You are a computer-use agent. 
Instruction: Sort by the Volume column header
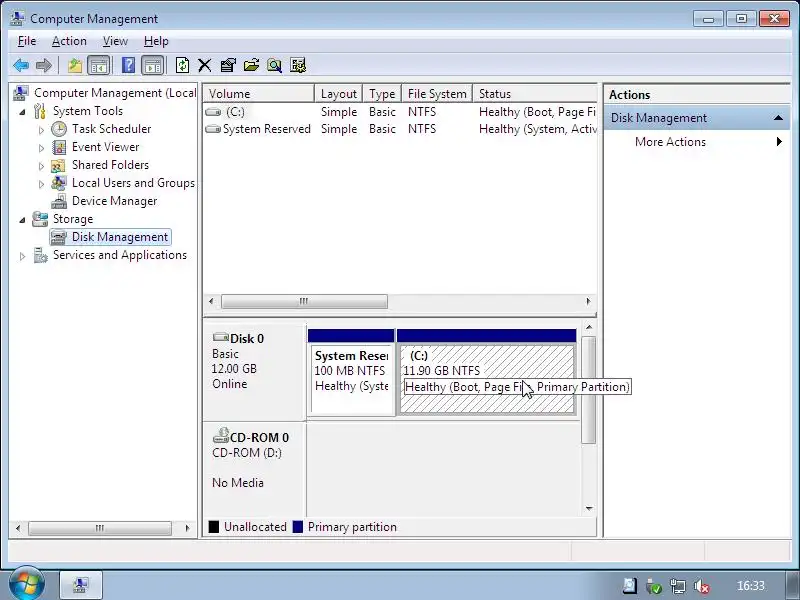pyautogui.click(x=259, y=94)
